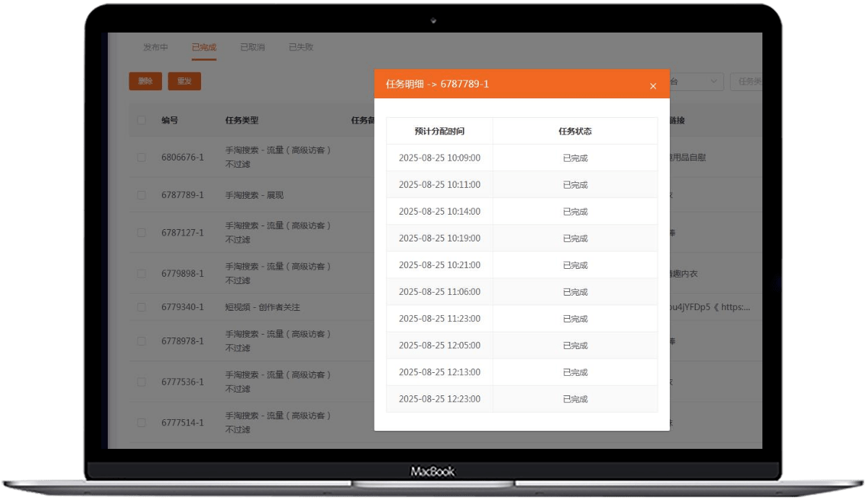The height and width of the screenshot is (498, 868).
Task: Close the 任务明细 dialog with the X icon
Action: click(x=652, y=86)
